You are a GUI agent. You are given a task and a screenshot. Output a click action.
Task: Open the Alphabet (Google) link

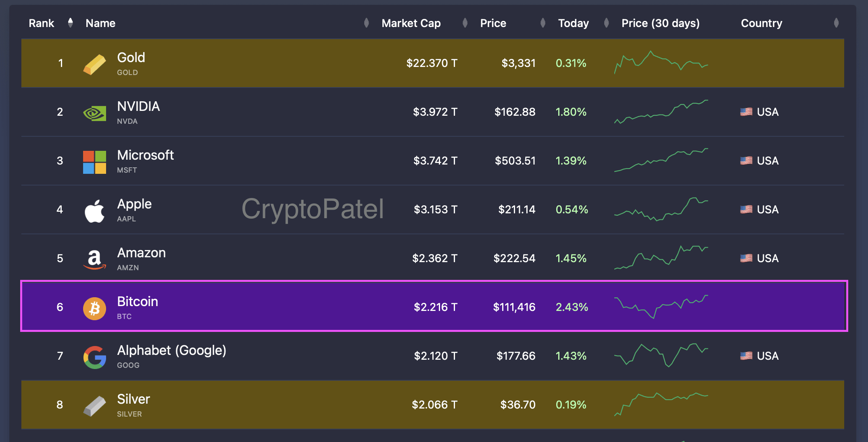coord(171,350)
